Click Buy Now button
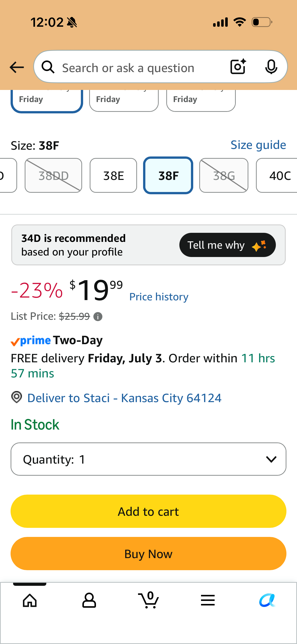Viewport: 297px width, 644px height. point(148,554)
